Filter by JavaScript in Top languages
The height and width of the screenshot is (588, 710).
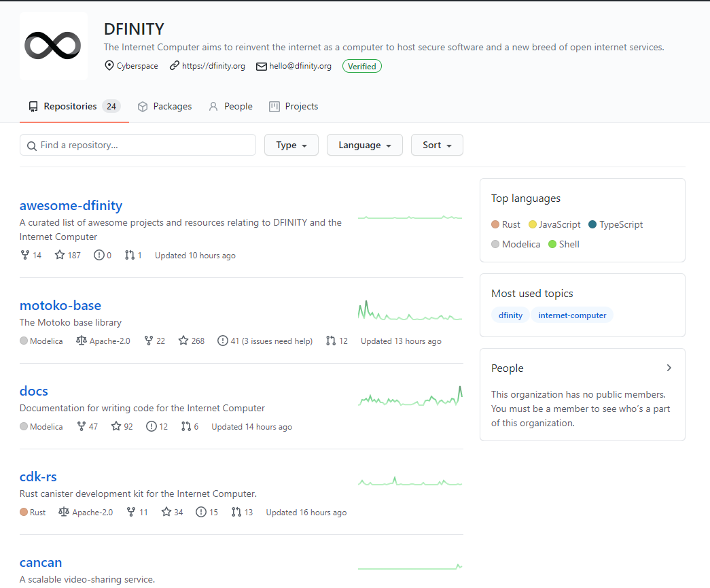[x=554, y=224]
